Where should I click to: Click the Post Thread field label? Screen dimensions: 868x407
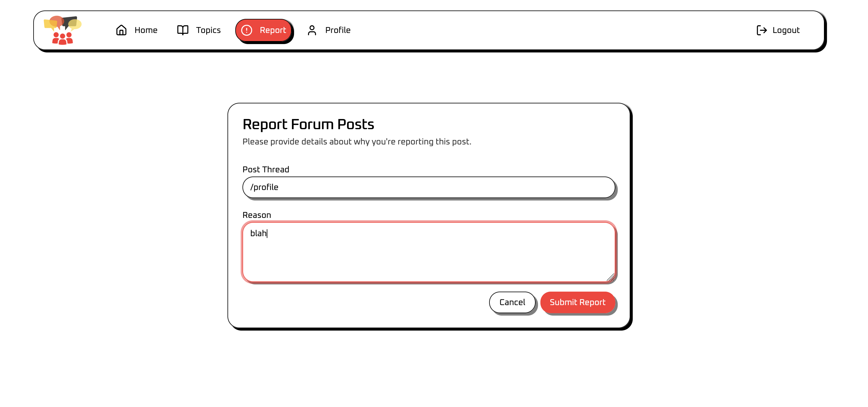266,169
